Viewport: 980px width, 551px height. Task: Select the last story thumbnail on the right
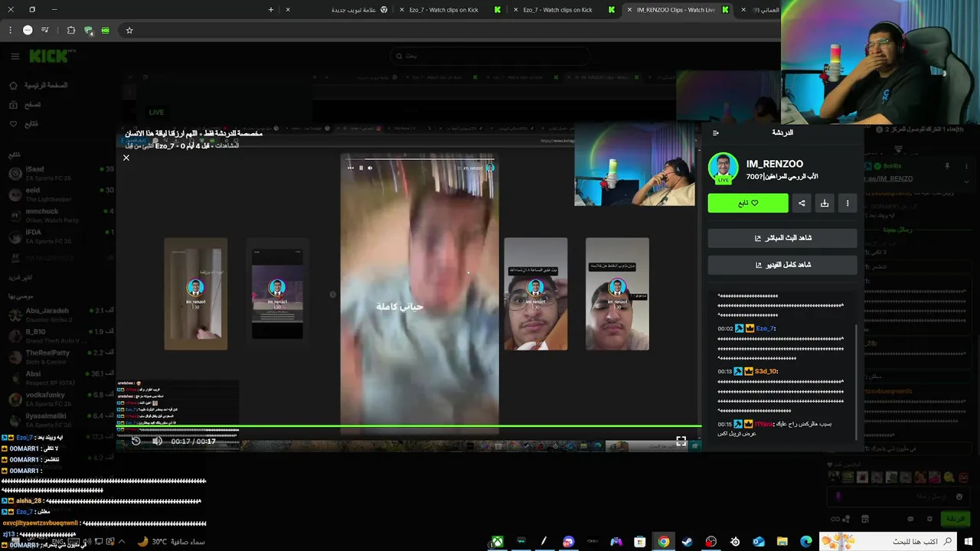[x=617, y=294]
